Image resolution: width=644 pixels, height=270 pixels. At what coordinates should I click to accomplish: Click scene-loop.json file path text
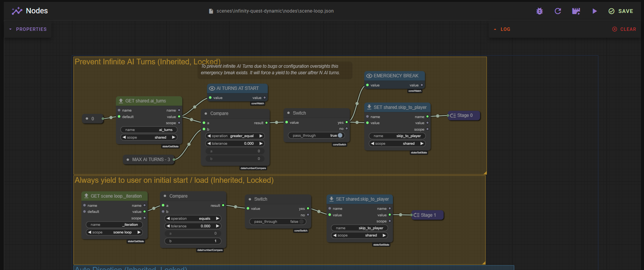tap(275, 11)
